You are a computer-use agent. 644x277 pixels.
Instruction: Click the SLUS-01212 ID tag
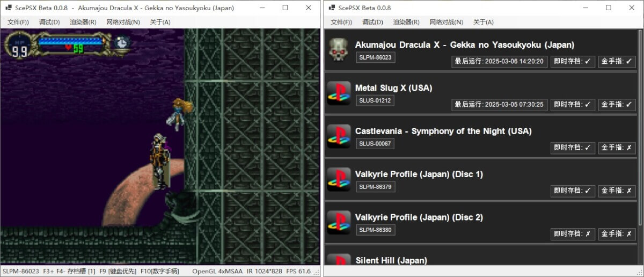[x=375, y=100]
